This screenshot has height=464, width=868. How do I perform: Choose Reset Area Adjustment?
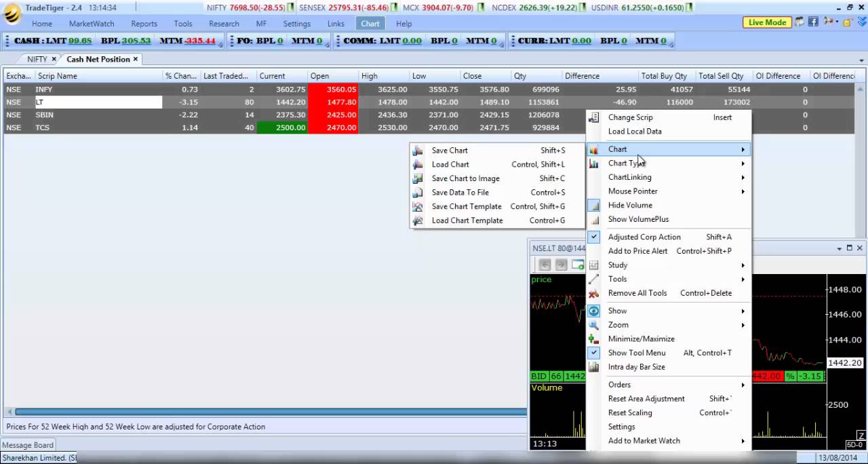(669, 399)
